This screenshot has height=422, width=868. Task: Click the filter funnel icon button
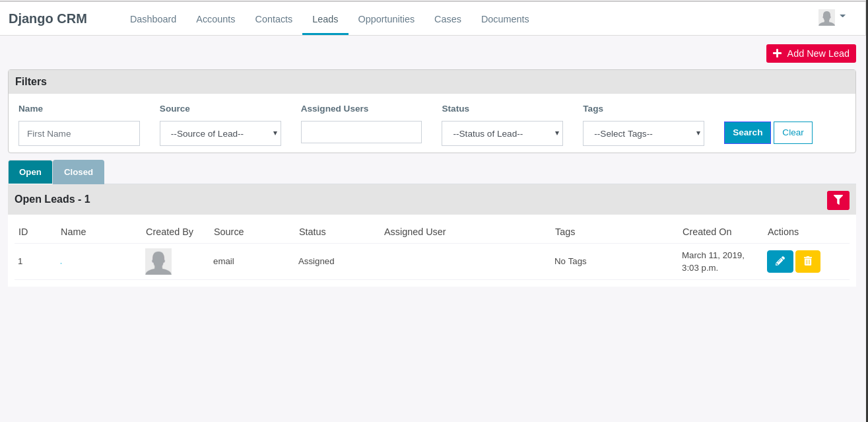coord(838,200)
